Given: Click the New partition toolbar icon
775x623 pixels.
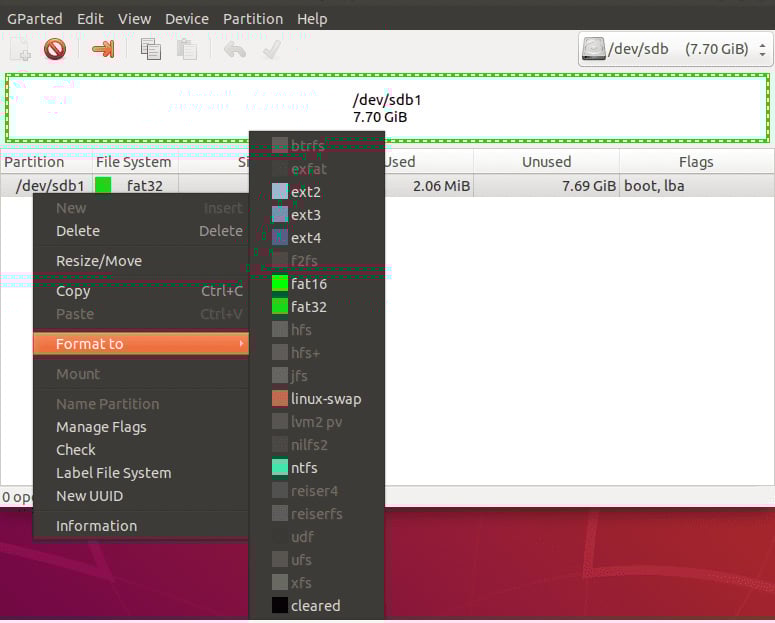Looking at the screenshot, I should point(21,49).
